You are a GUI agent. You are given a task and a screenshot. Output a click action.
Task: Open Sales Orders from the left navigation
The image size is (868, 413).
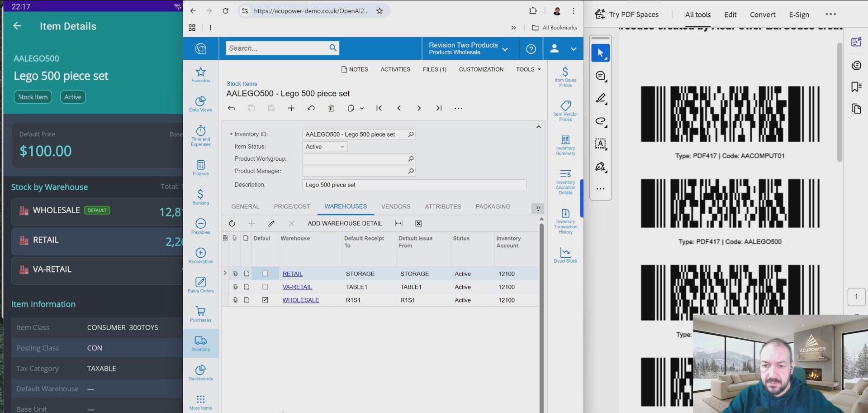(200, 284)
